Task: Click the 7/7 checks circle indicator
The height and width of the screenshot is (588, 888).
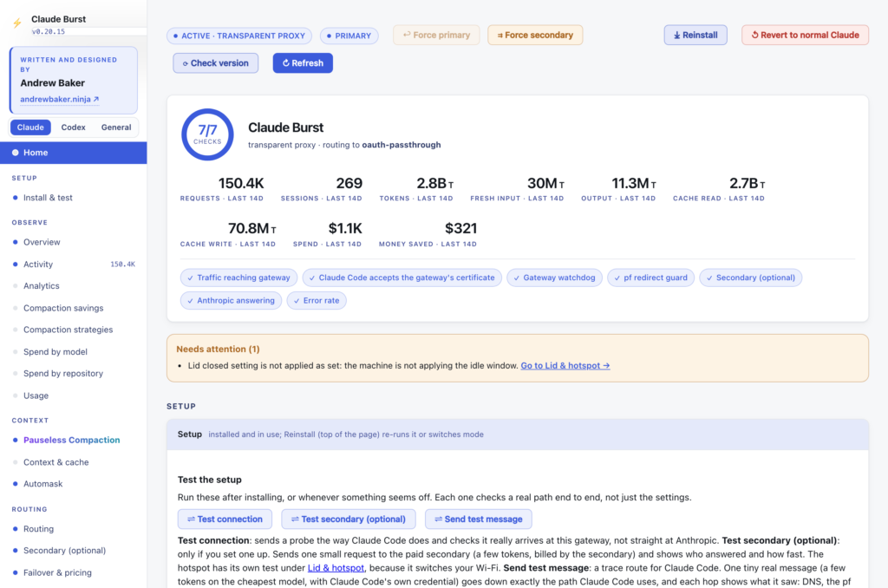Action: click(207, 134)
